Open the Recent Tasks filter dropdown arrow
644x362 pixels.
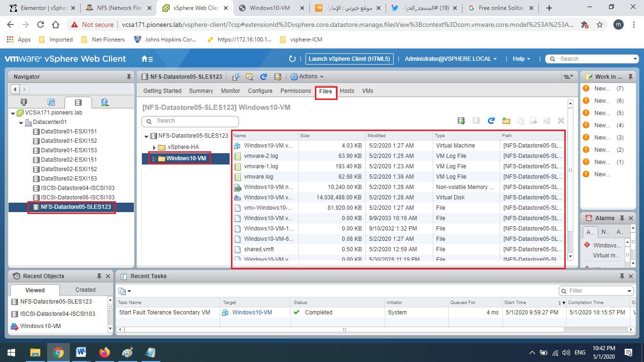[630, 291]
